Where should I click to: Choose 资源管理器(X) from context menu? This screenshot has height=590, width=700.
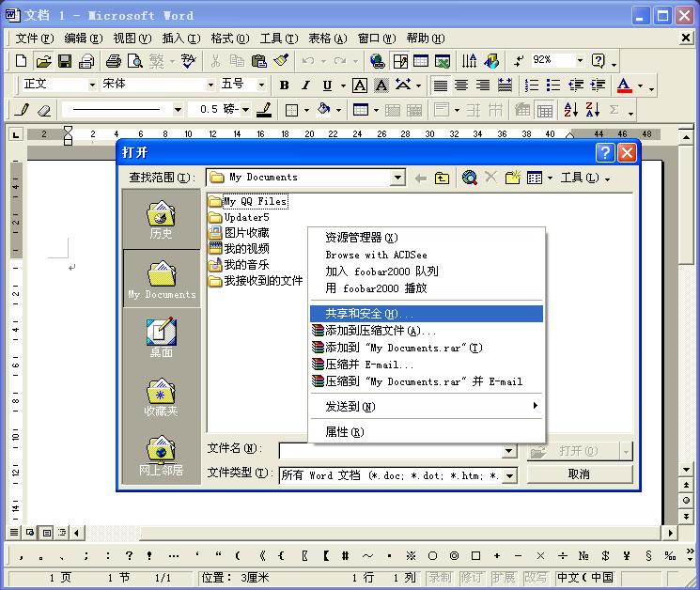point(427,238)
